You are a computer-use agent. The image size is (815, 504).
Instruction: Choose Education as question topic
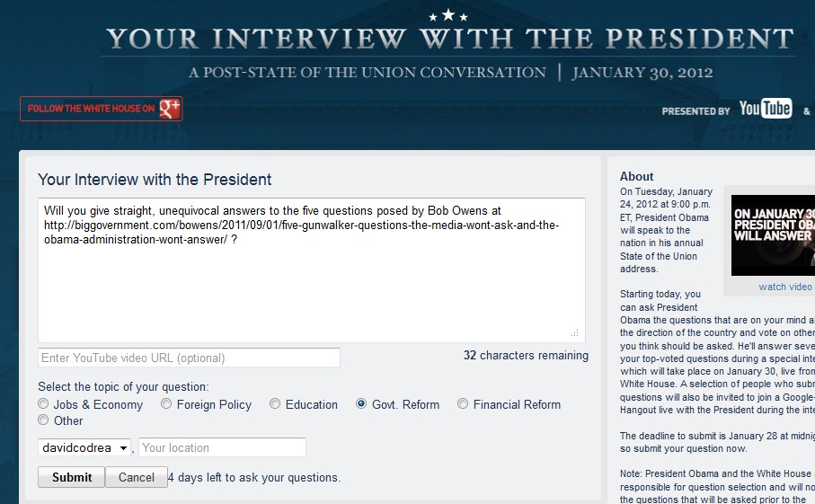tap(275, 404)
